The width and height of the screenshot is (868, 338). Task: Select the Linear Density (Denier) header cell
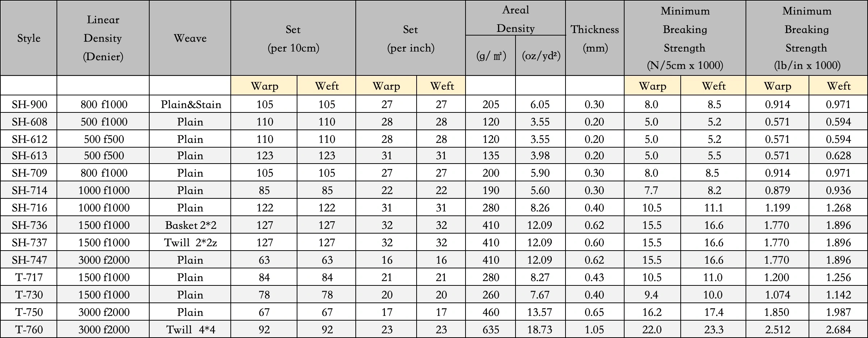(x=103, y=38)
